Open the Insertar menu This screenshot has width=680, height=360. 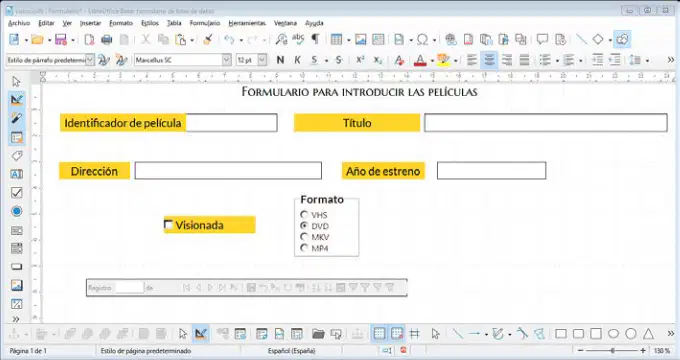click(x=90, y=23)
